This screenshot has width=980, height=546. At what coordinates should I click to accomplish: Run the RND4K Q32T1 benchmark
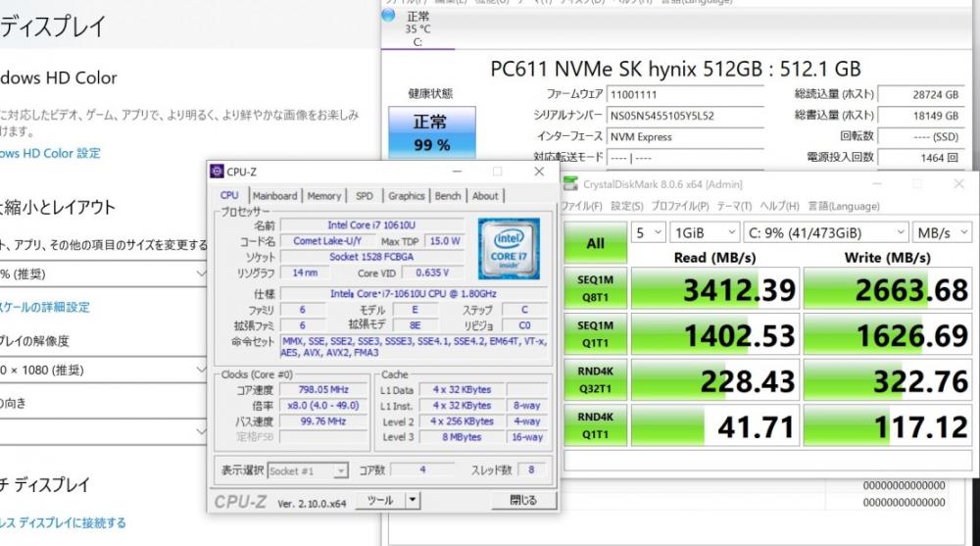pos(595,379)
